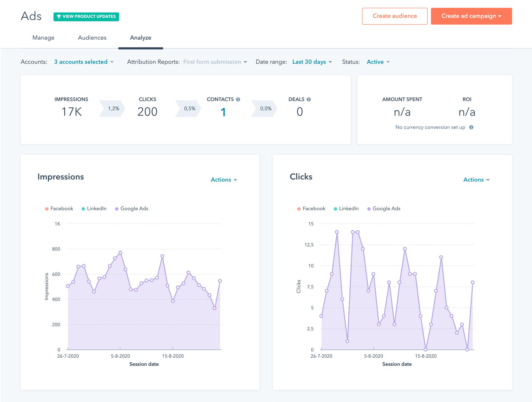Image resolution: width=532 pixels, height=402 pixels.
Task: Open the First form submission attribution dropdown
Action: click(215, 62)
